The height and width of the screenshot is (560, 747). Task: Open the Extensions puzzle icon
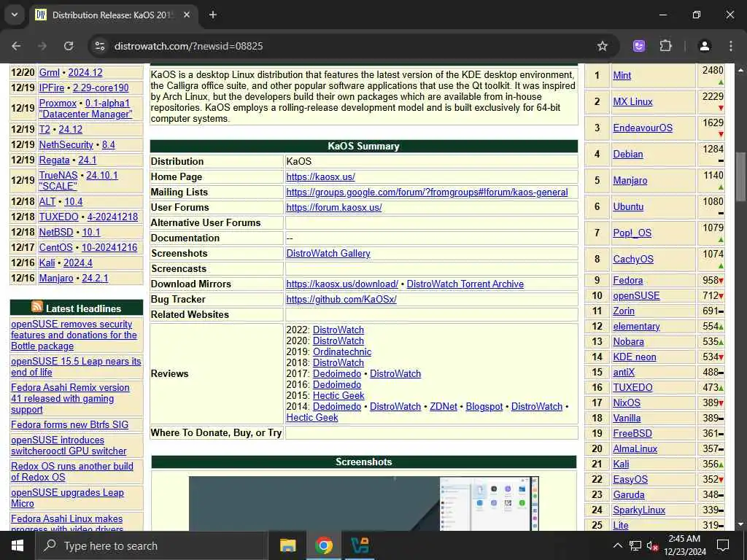tap(665, 46)
